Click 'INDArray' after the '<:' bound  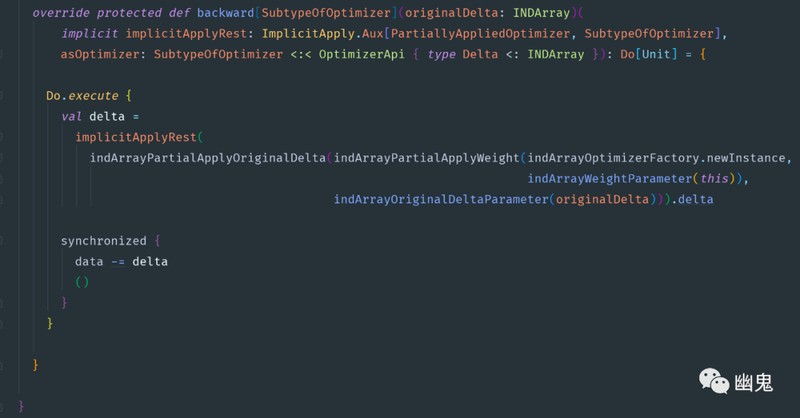tap(556, 54)
